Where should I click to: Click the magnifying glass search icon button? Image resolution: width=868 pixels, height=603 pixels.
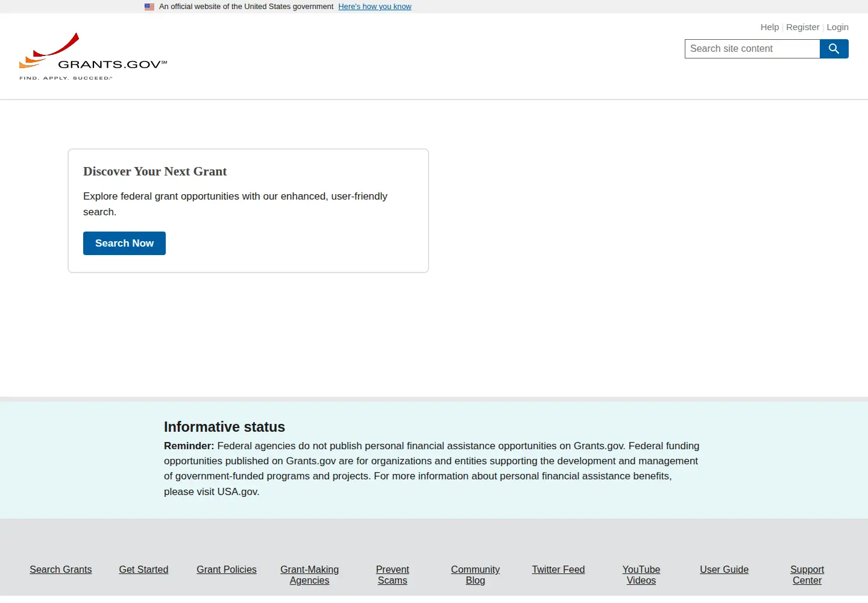[834, 49]
